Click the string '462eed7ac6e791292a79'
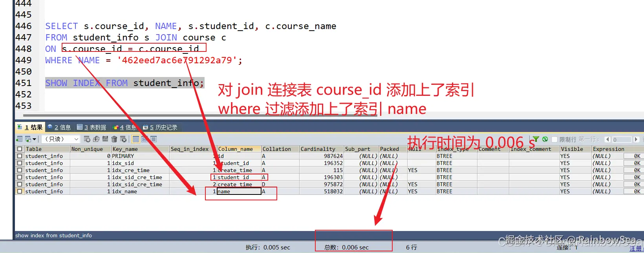 coord(177,60)
